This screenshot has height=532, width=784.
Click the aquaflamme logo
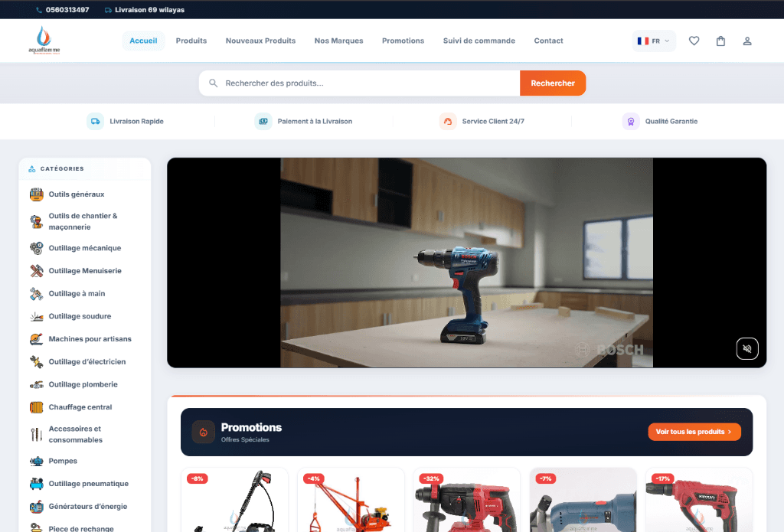[x=44, y=40]
